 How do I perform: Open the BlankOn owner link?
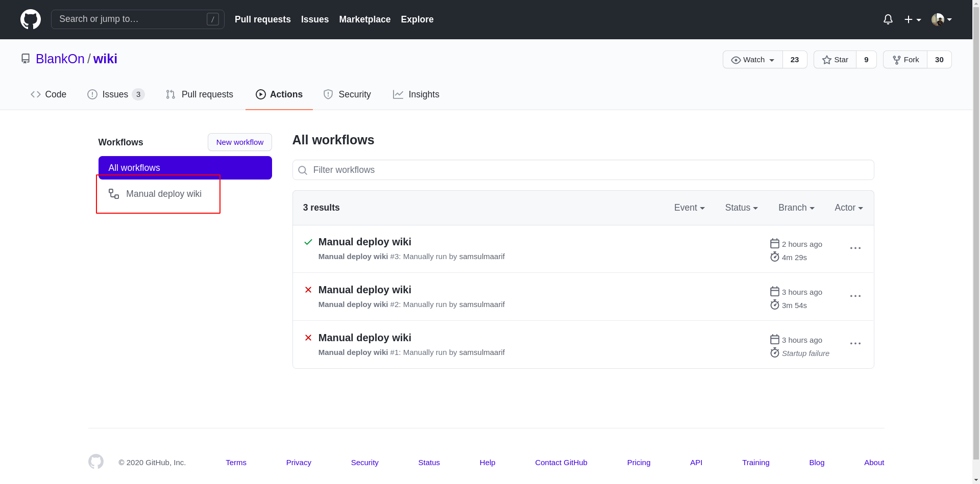60,59
